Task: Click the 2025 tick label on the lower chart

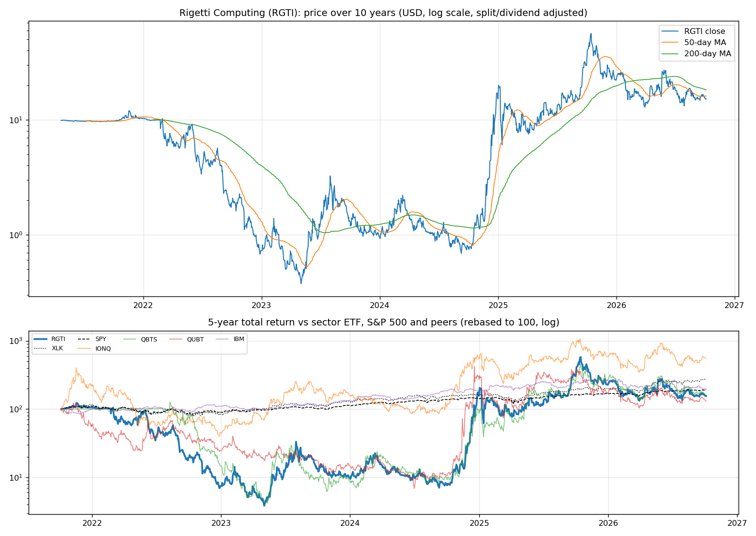Action: [x=479, y=523]
